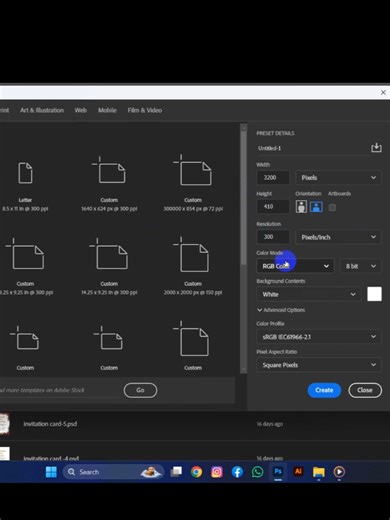This screenshot has width=390, height=520.
Task: Open invitation card-5.psd recent file
Action: 50,424
